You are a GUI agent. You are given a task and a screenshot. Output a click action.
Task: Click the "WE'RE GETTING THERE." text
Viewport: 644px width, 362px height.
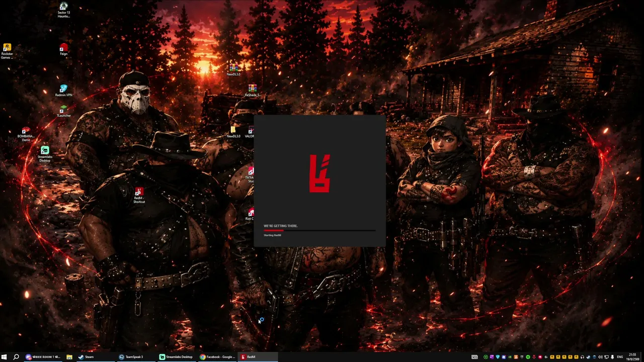281,226
